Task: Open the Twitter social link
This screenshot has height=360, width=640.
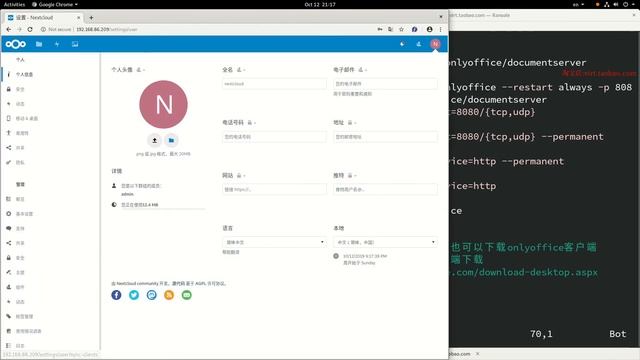Action: click(134, 295)
